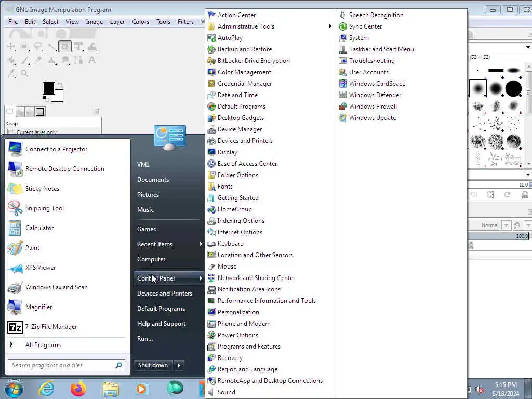Swap foreground and background colors arrow
The image size is (532, 399).
click(60, 85)
